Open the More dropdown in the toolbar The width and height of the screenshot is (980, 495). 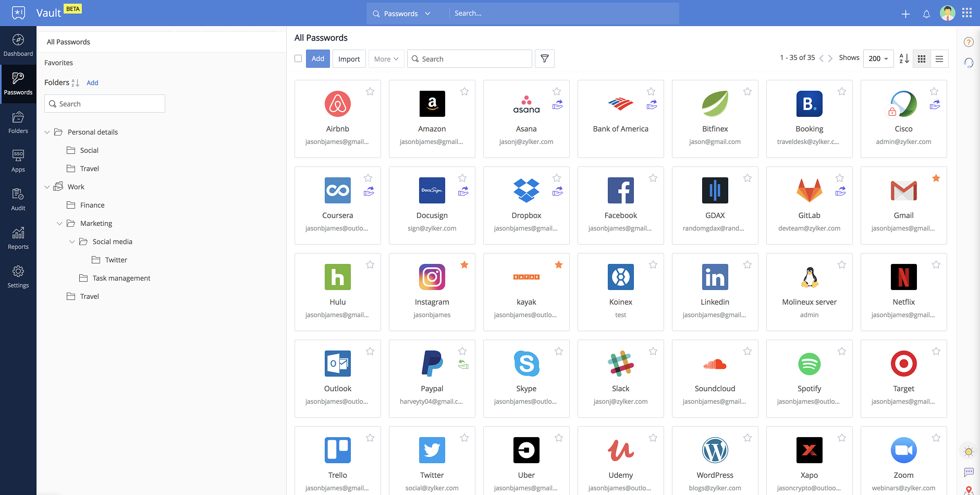tap(386, 58)
